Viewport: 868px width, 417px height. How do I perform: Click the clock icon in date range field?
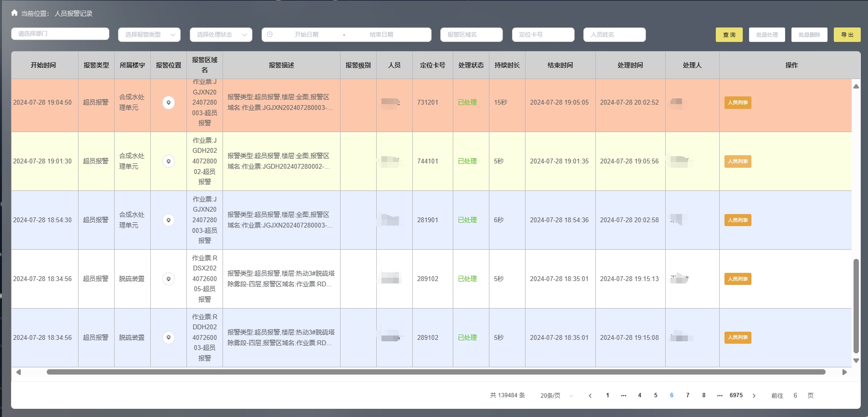point(270,35)
